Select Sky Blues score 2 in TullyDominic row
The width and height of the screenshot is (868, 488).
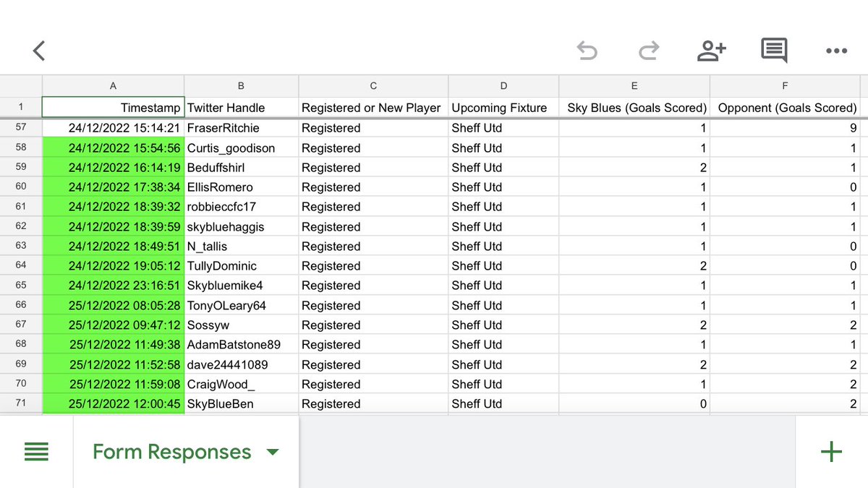click(634, 265)
